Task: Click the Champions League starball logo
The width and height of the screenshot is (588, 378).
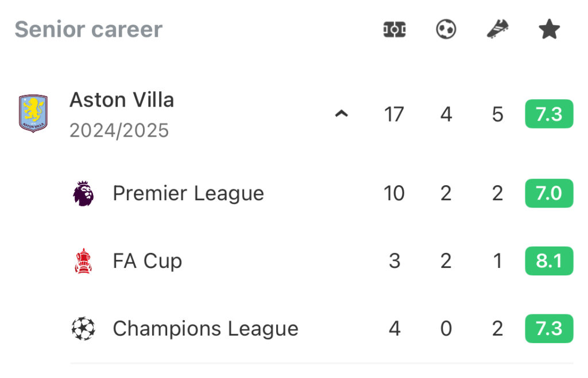Action: [83, 329]
